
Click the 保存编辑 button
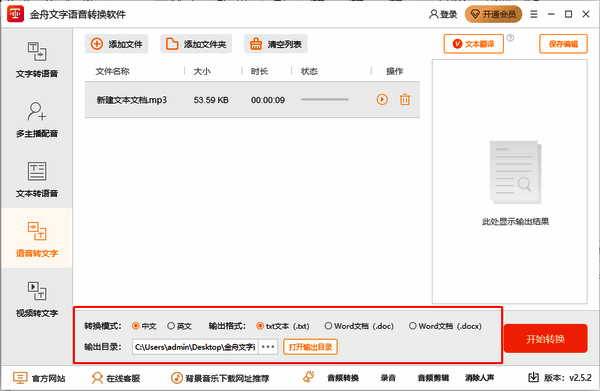point(563,44)
